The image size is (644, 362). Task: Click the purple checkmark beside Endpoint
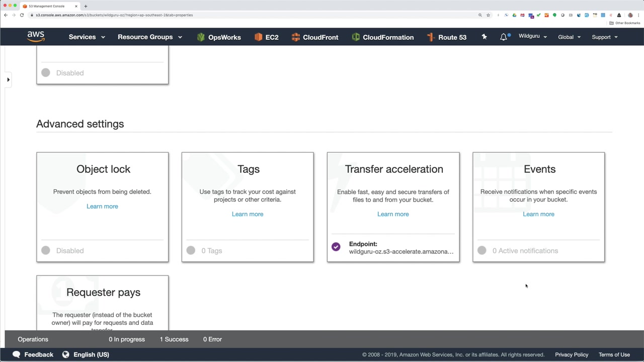coord(336,247)
